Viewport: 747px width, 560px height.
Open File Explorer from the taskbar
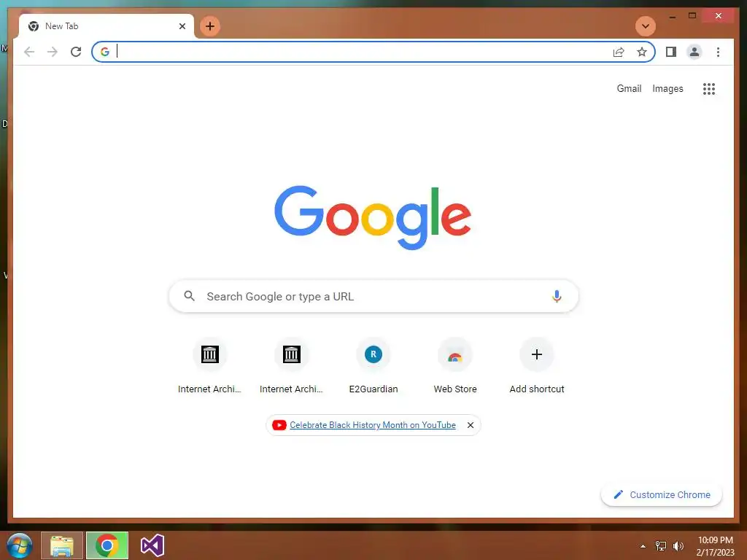62,545
